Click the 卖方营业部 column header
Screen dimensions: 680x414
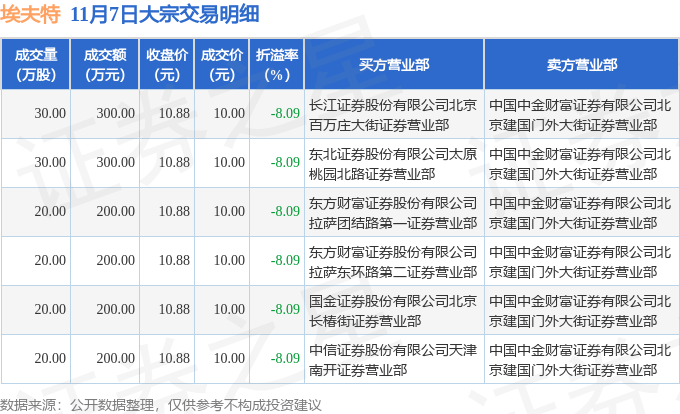[582, 64]
